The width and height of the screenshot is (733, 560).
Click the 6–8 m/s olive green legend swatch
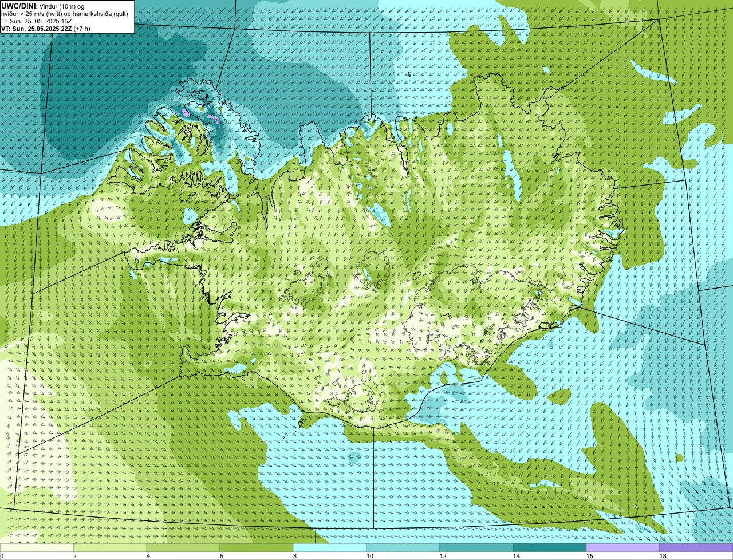tap(257, 547)
